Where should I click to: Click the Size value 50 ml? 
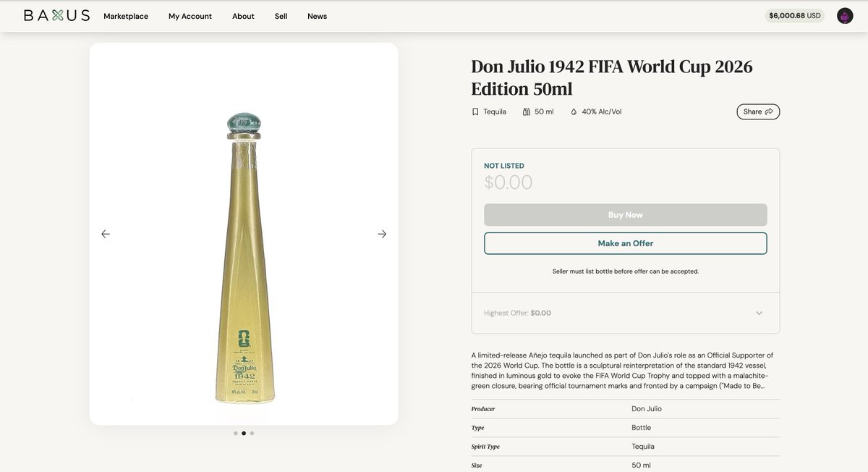coord(642,465)
